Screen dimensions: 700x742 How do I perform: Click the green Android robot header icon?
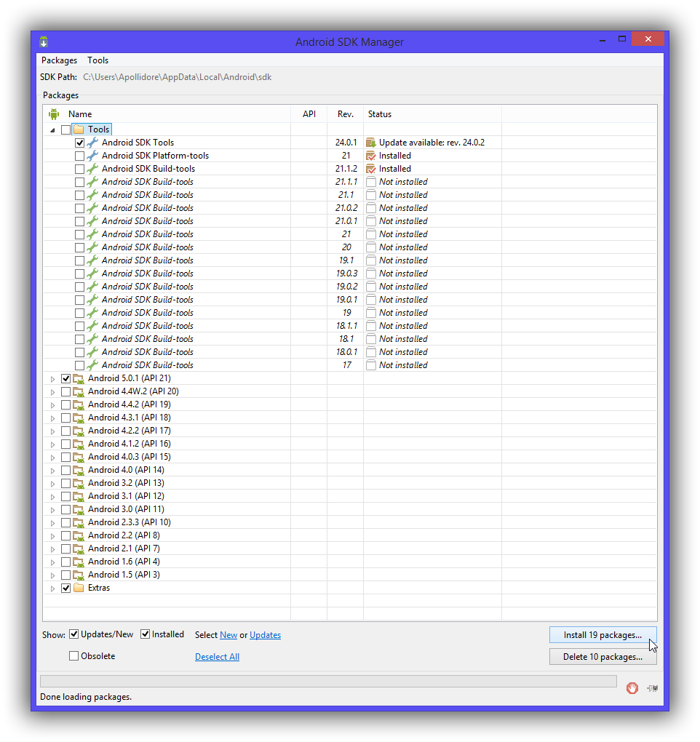tap(53, 114)
